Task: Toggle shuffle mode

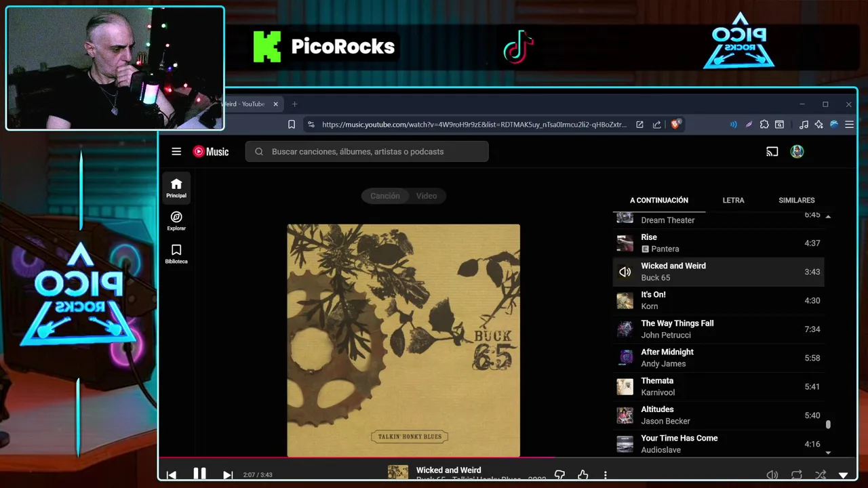Action: point(821,475)
